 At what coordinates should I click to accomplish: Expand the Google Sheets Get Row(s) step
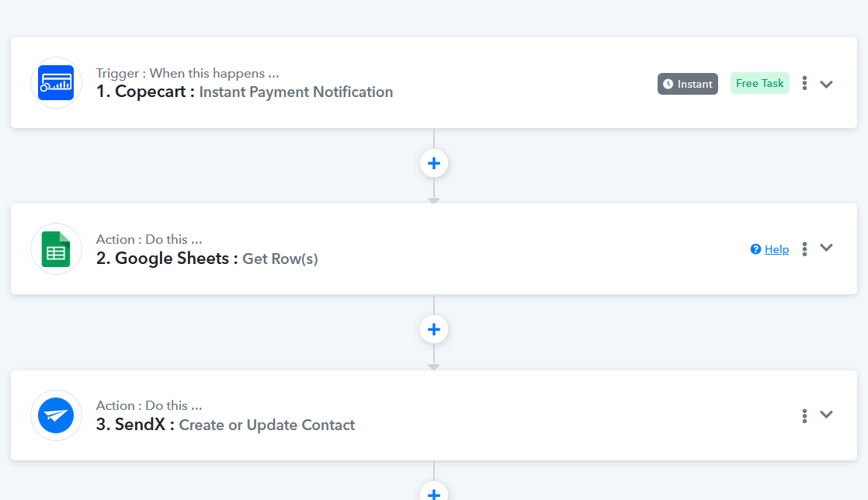coord(827,248)
